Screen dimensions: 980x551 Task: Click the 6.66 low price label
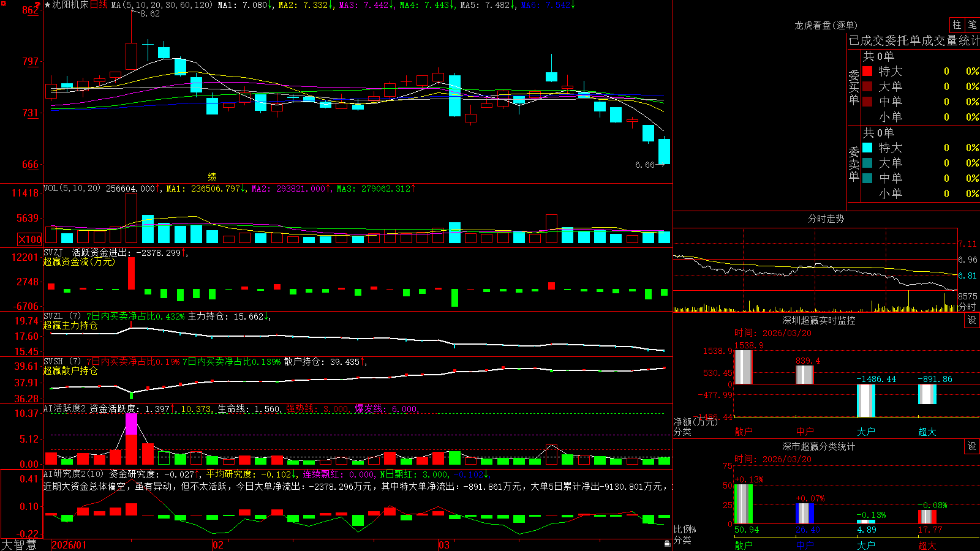645,165
